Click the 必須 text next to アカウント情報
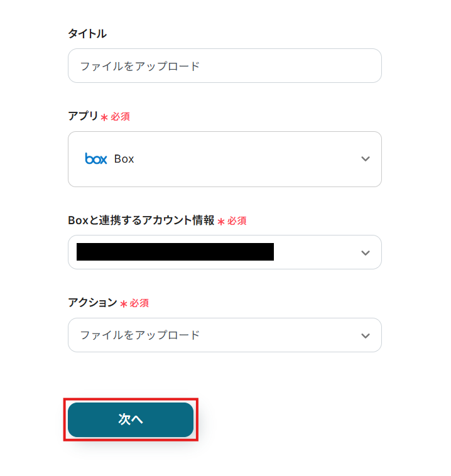 point(237,221)
